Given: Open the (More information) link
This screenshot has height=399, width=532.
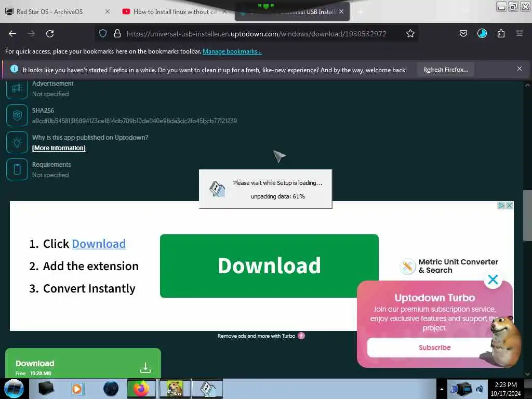Looking at the screenshot, I should tap(59, 148).
